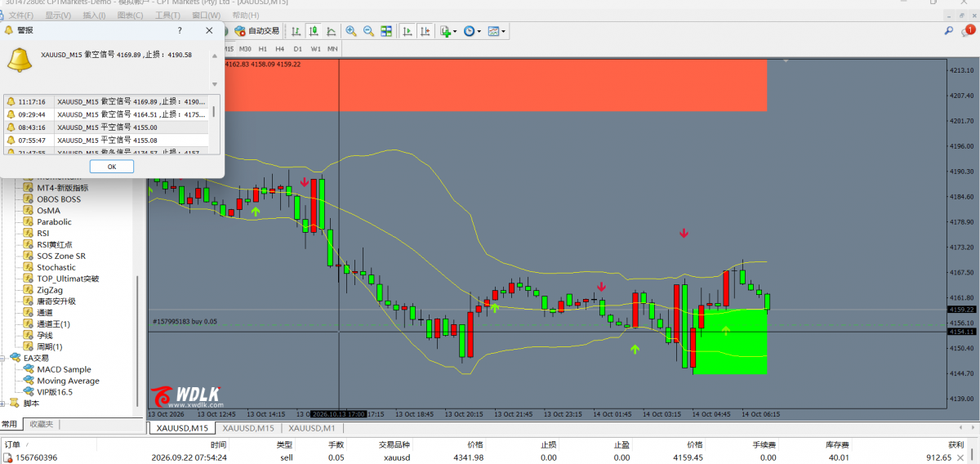Click the zoom in magnifier icon
The image size is (980, 464).
[351, 31]
